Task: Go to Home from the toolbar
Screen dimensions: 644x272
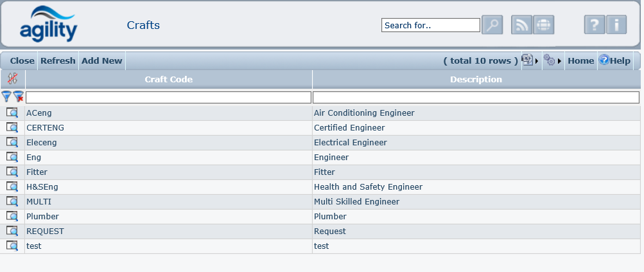Action: pyautogui.click(x=580, y=60)
